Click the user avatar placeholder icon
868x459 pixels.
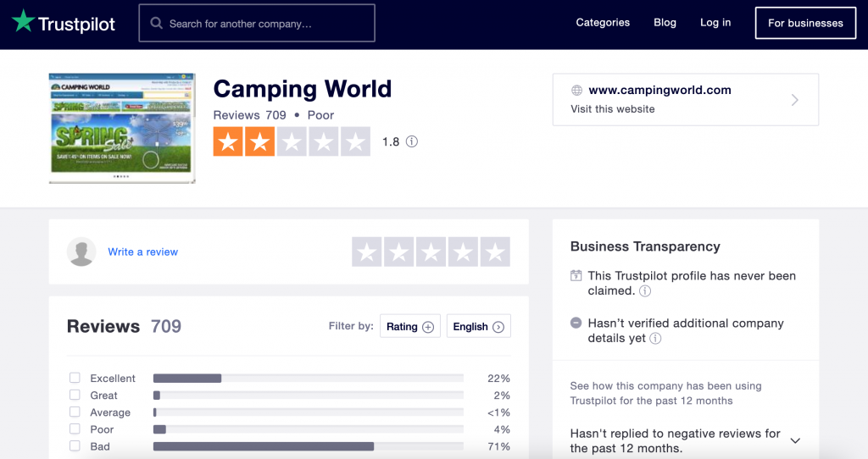click(x=81, y=252)
